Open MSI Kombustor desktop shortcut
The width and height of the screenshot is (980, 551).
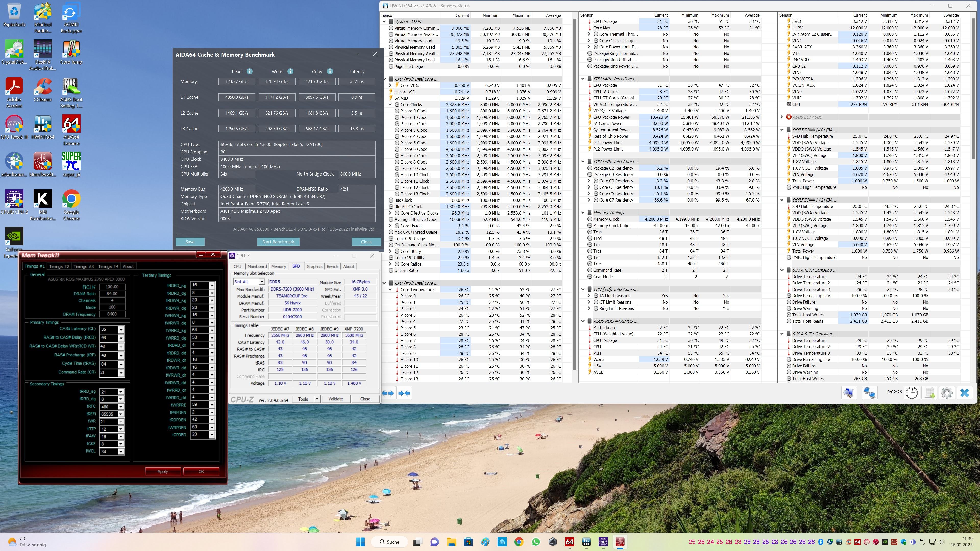click(x=43, y=205)
